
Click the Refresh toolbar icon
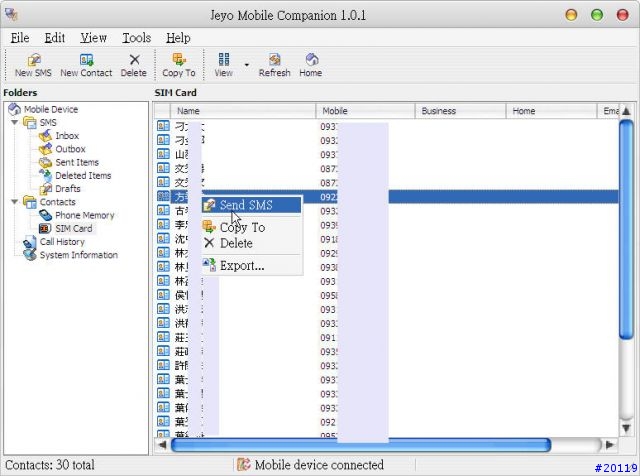274,60
